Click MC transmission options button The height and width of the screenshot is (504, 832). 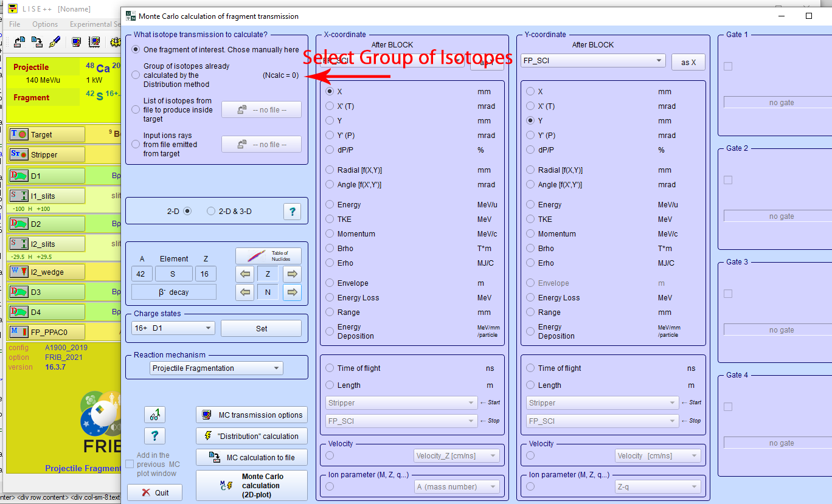pyautogui.click(x=252, y=415)
